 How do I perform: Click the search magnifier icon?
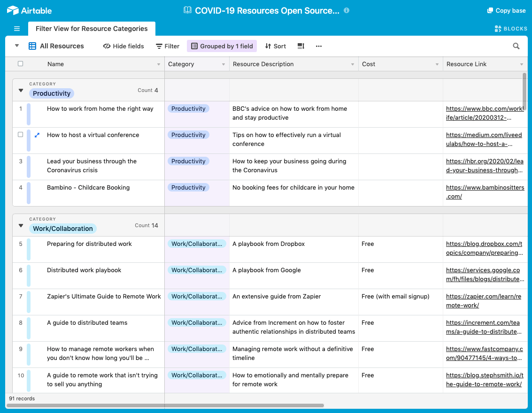pos(516,46)
